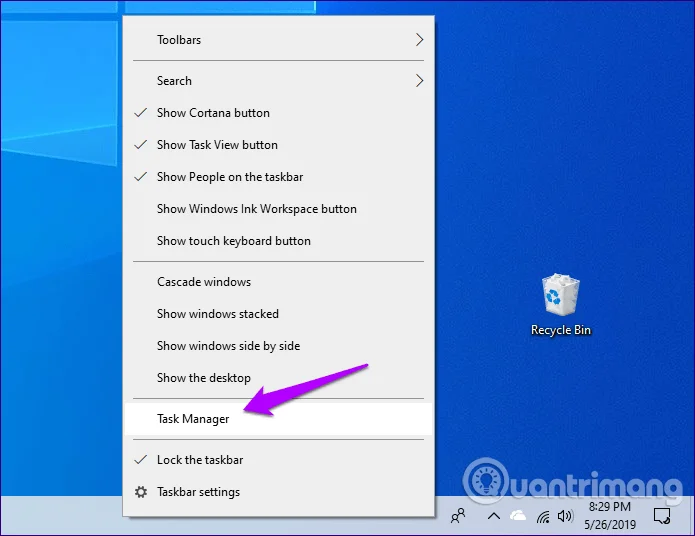Expand the Search submenu
Viewport: 695px width, 536px height.
click(x=278, y=81)
